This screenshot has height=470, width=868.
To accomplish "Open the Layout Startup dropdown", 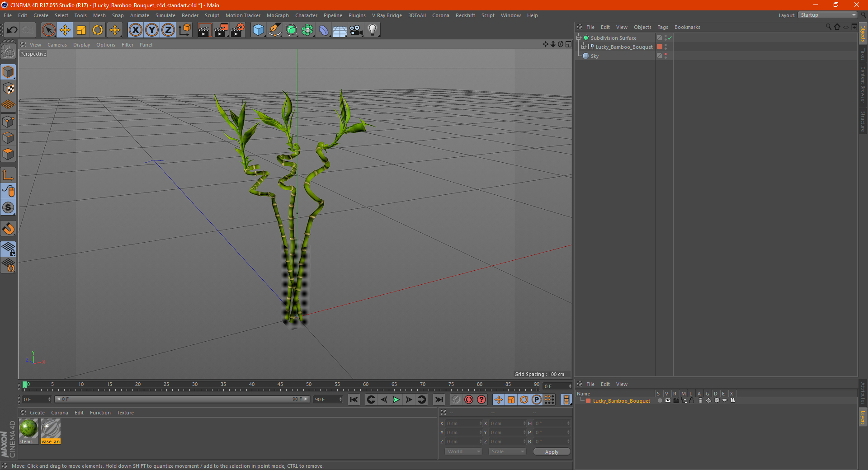I will (827, 15).
